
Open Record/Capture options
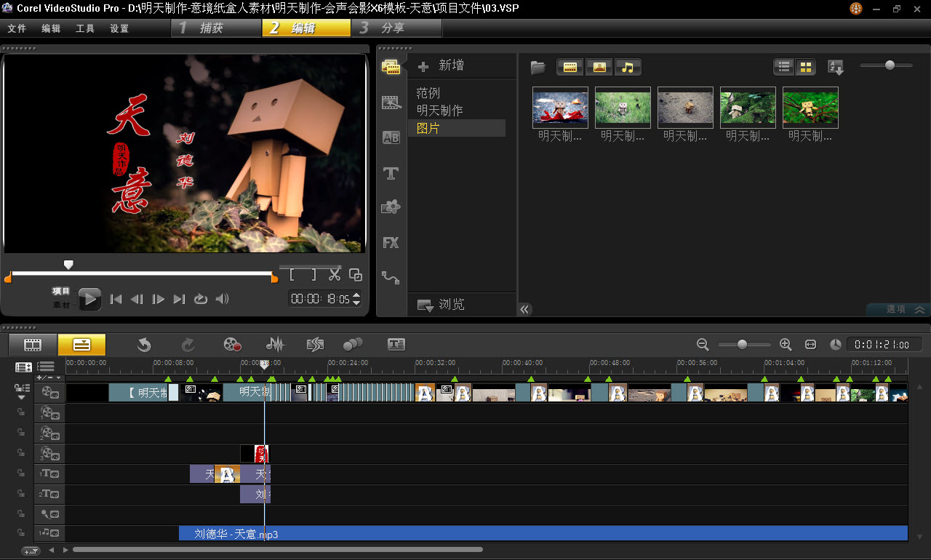click(232, 345)
